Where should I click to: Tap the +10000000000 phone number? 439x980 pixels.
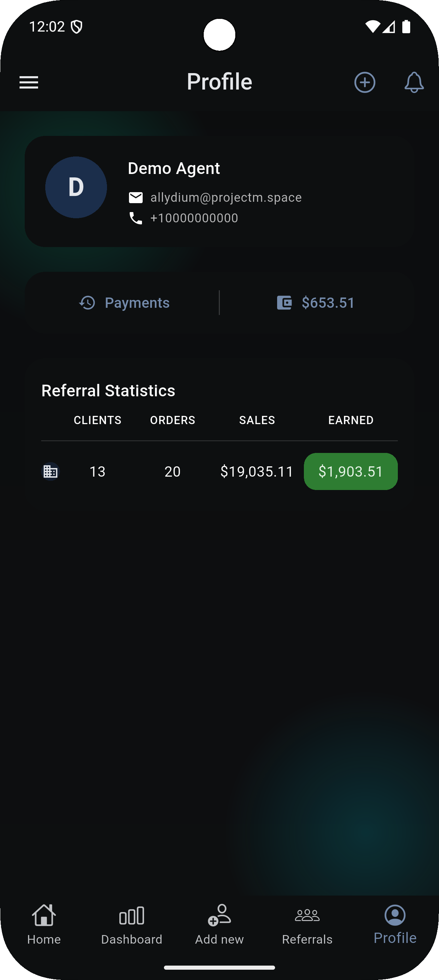[194, 218]
